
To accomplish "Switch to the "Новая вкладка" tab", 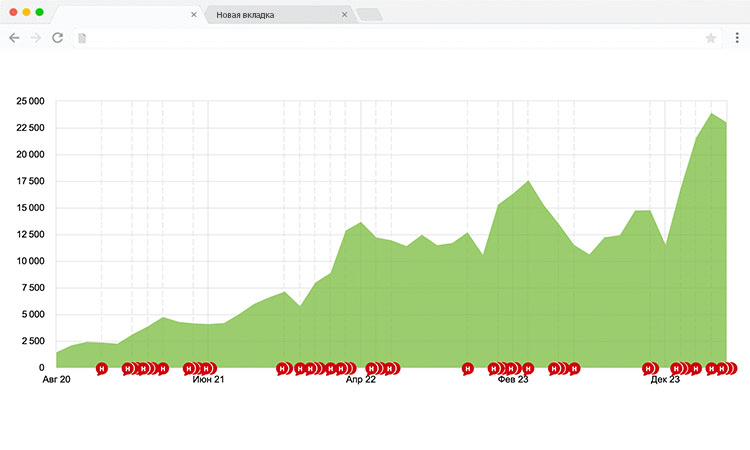I will 270,15.
